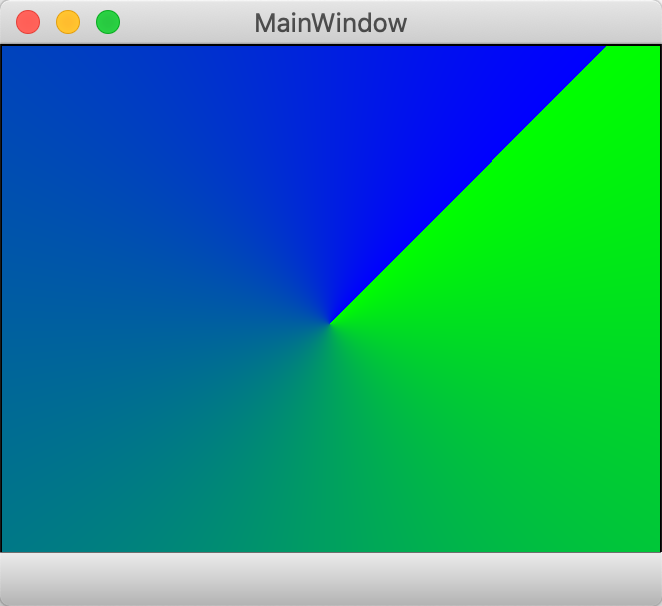Close the MainWindow with red button
The image size is (662, 606).
pos(28,22)
